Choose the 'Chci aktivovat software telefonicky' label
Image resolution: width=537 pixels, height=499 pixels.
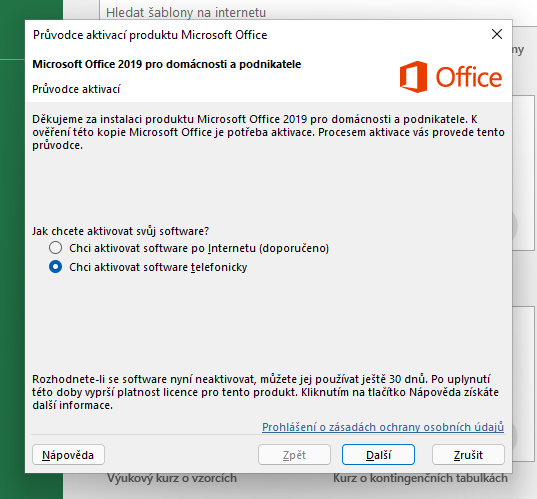pyautogui.click(x=158, y=267)
